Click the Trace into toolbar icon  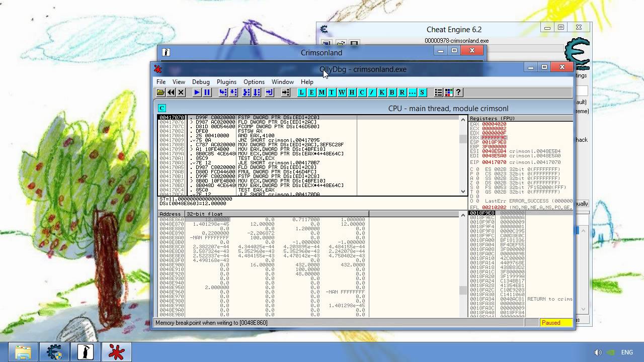pos(247,93)
